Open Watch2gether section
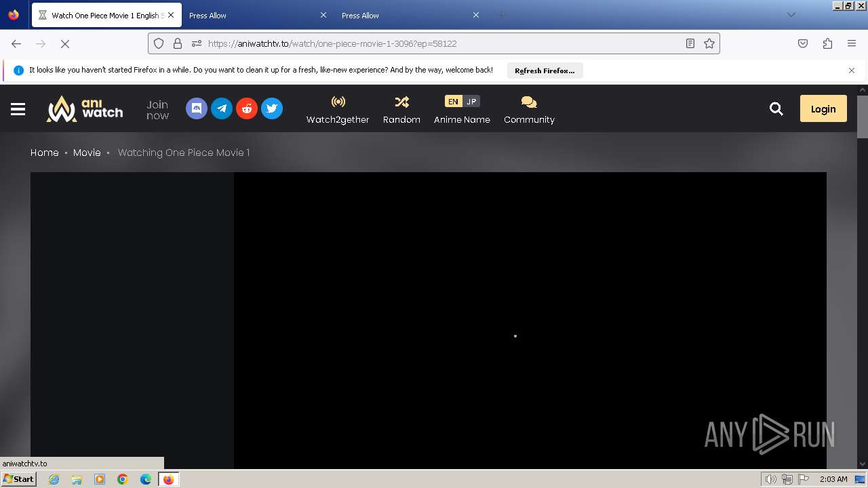Screen dimensions: 868x488 [338, 109]
